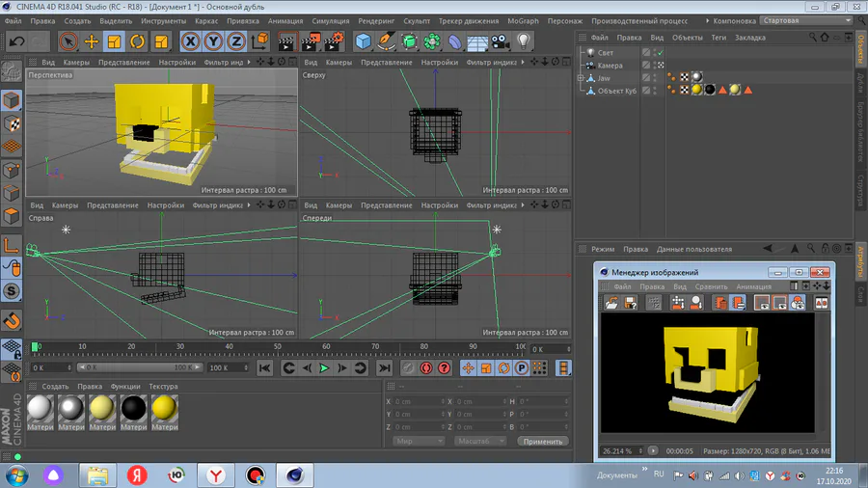Open the Масштаб dropdown in coordinates panel
868x488 pixels.
(480, 441)
